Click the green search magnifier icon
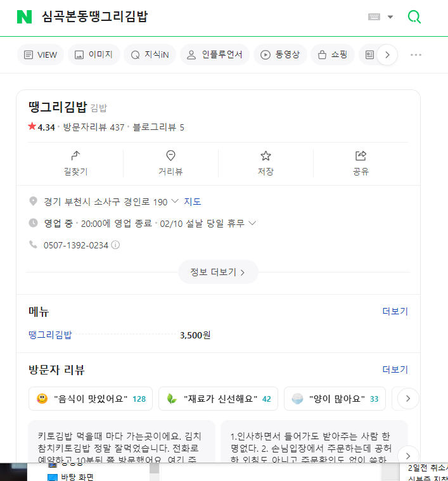Viewport: 448px width, 481px height. [414, 16]
